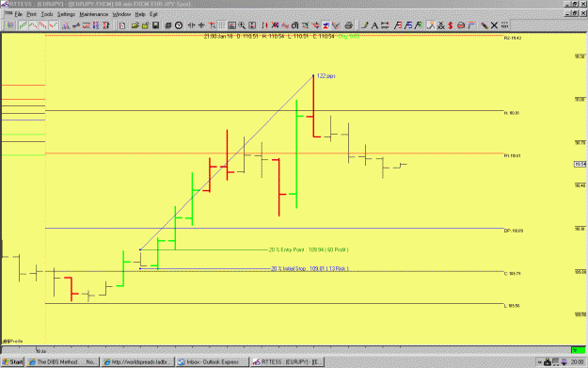Open the Maintenance menu
588x368 pixels.
click(x=94, y=14)
